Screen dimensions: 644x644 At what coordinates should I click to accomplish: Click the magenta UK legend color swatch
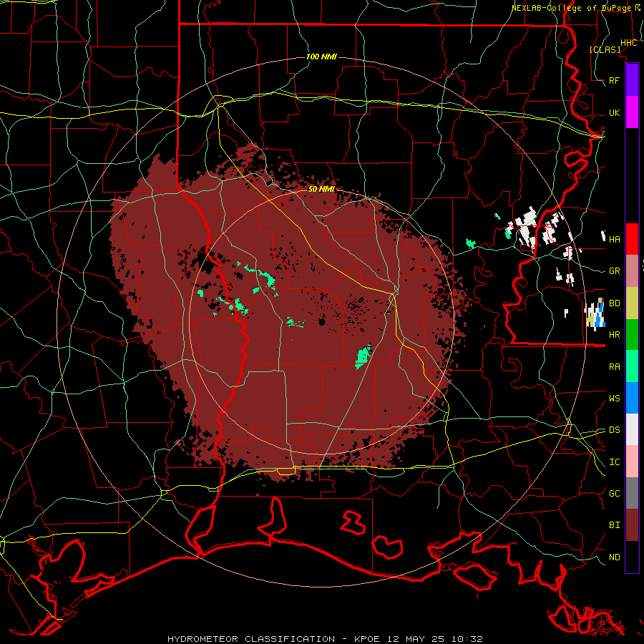click(632, 112)
